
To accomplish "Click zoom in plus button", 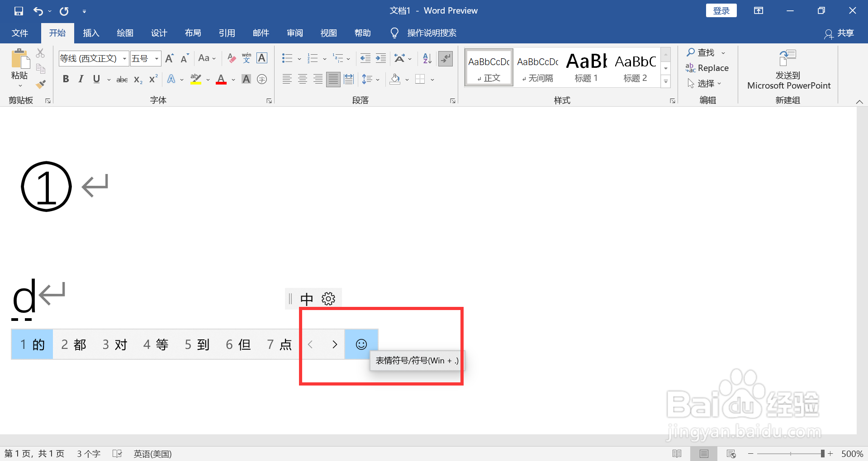I will pos(830,453).
